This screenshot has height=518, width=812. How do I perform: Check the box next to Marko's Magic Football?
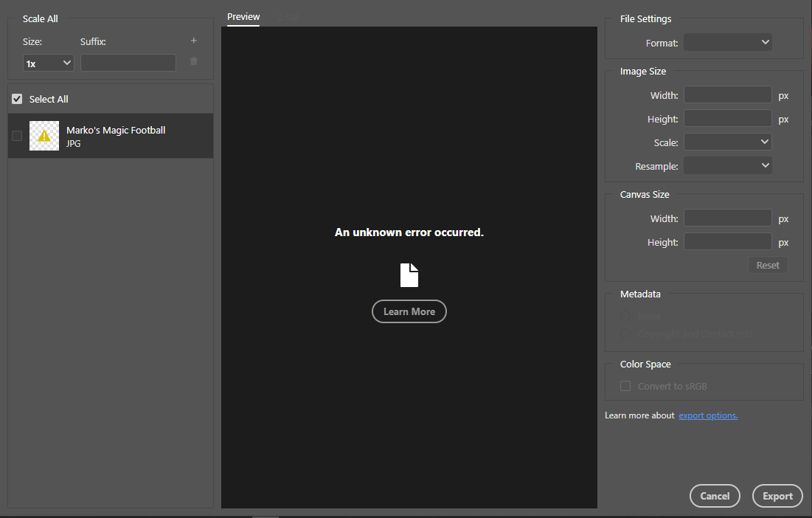pos(16,136)
